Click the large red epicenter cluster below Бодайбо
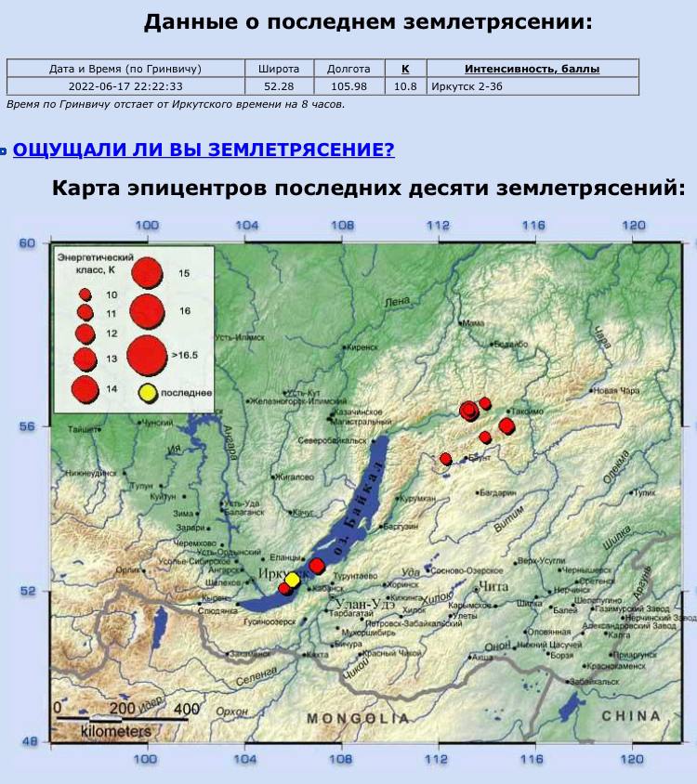Viewport: 697px width, 784px height. 469,411
